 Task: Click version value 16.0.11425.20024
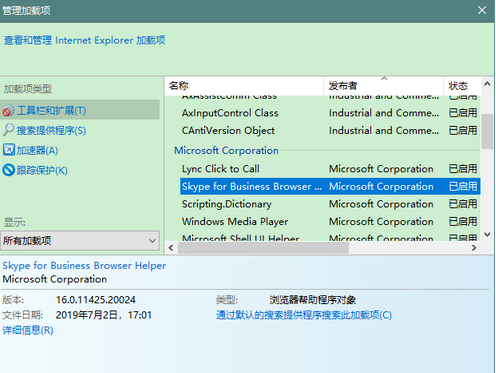coord(96,300)
